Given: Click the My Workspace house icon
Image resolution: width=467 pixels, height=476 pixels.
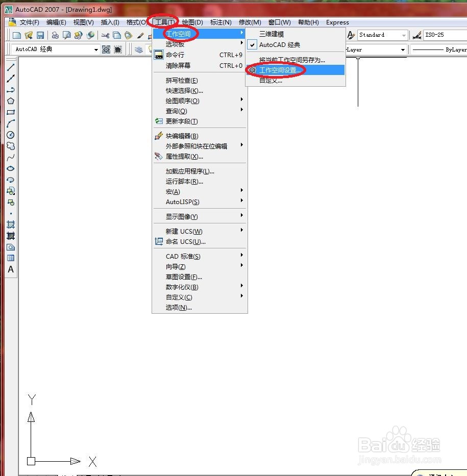Looking at the screenshot, I should coord(118,49).
